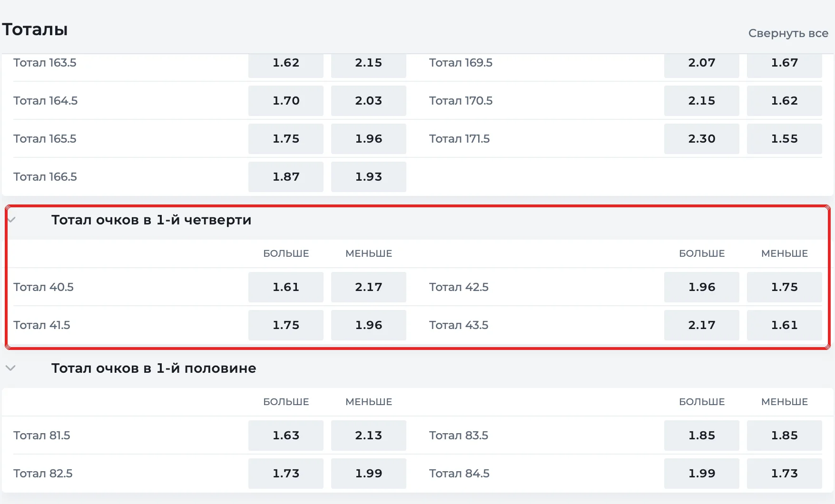Click the 'Тотал очков в 1-й половине' header

pyautogui.click(x=154, y=368)
